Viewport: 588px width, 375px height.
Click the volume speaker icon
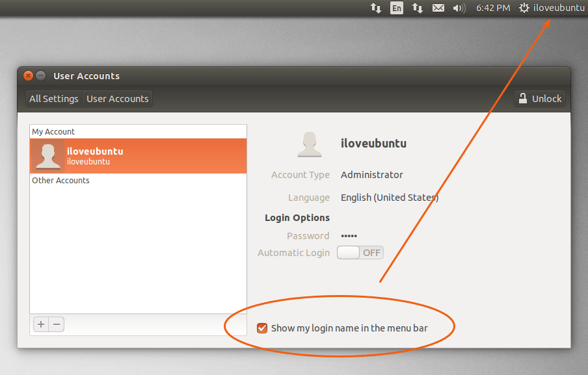459,8
